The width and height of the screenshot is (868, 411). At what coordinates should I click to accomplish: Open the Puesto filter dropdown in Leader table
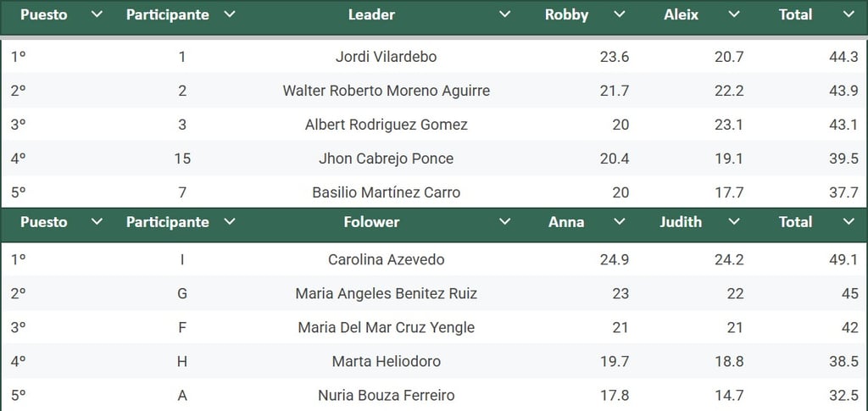(x=97, y=14)
